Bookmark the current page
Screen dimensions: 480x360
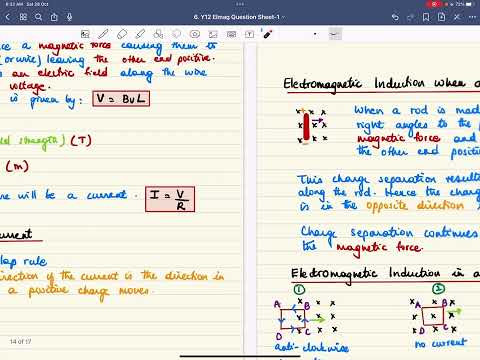pyautogui.click(x=426, y=17)
